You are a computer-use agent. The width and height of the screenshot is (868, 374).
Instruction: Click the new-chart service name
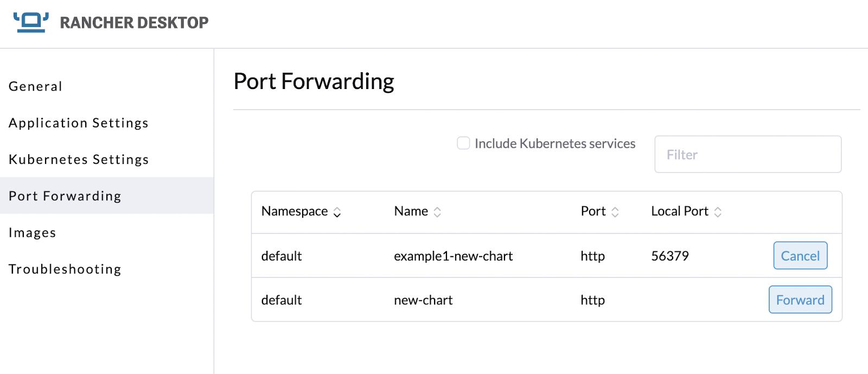tap(423, 300)
